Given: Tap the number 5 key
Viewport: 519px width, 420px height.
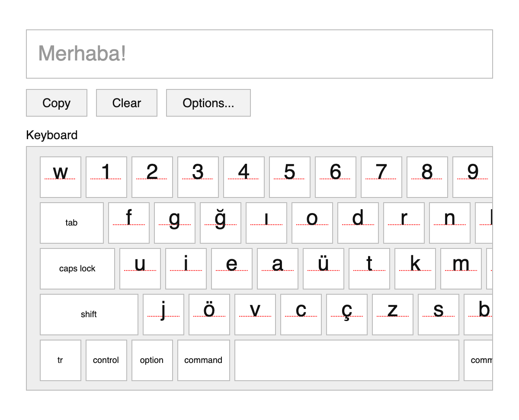Looking at the screenshot, I should point(290,177).
